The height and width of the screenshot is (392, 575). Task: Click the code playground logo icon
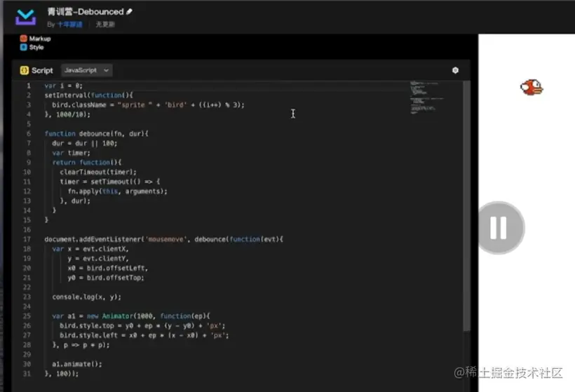[x=26, y=17]
